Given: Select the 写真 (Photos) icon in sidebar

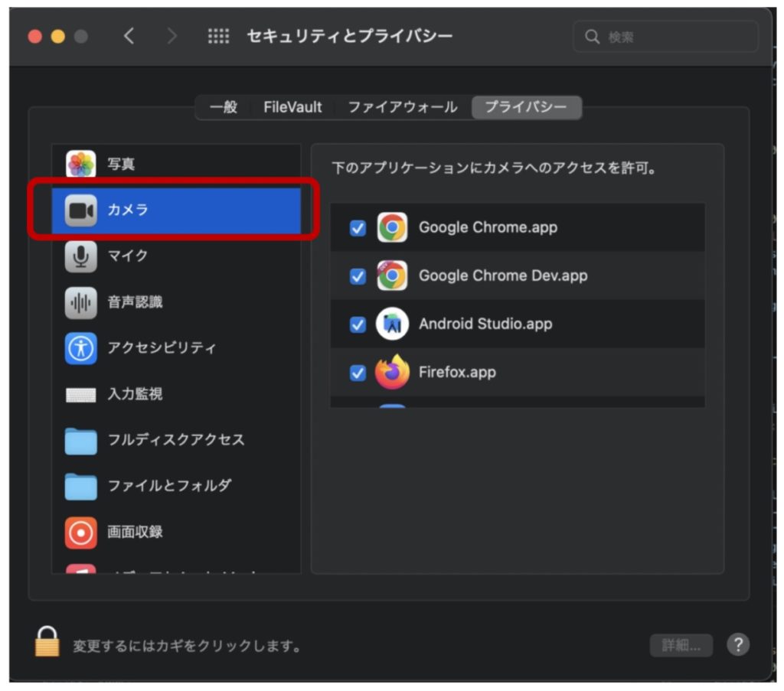Looking at the screenshot, I should click(81, 164).
